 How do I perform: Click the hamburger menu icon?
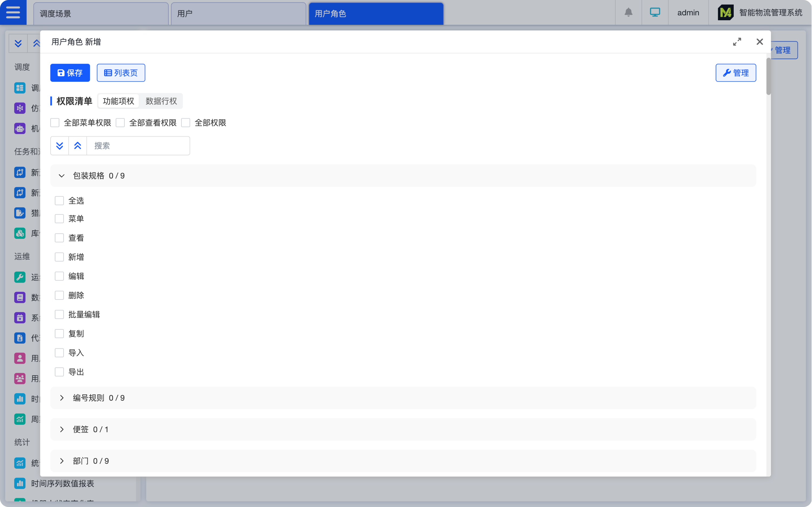13,12
